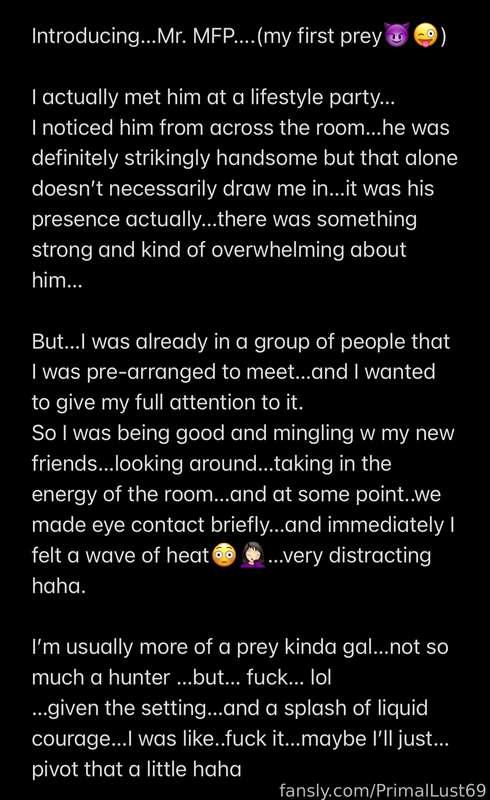Click the line 'to give my full attention to it.'
The height and width of the screenshot is (800, 490).
coord(167,403)
